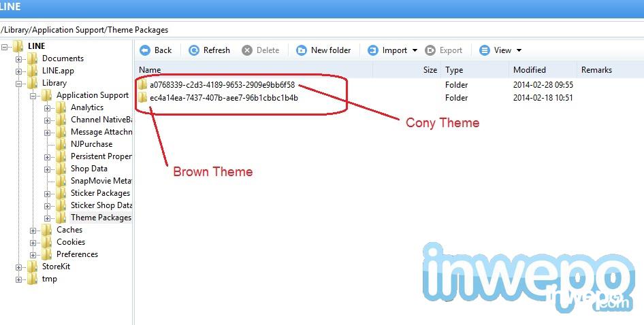
Task: Select the a0768339 folder icon in list
Action: (x=142, y=85)
